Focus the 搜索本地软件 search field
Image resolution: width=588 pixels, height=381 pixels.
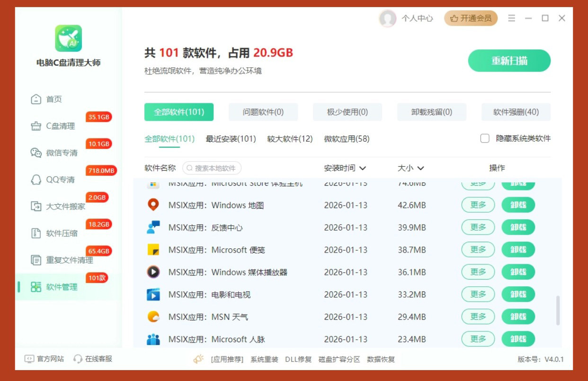tap(212, 168)
